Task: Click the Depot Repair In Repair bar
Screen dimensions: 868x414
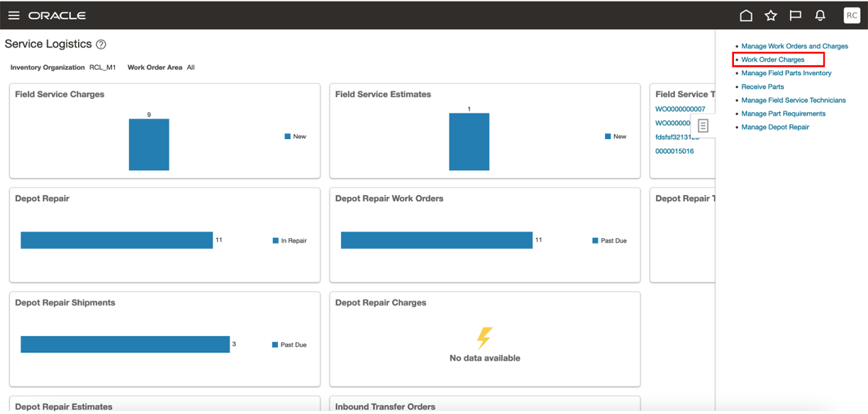Action: coord(117,240)
